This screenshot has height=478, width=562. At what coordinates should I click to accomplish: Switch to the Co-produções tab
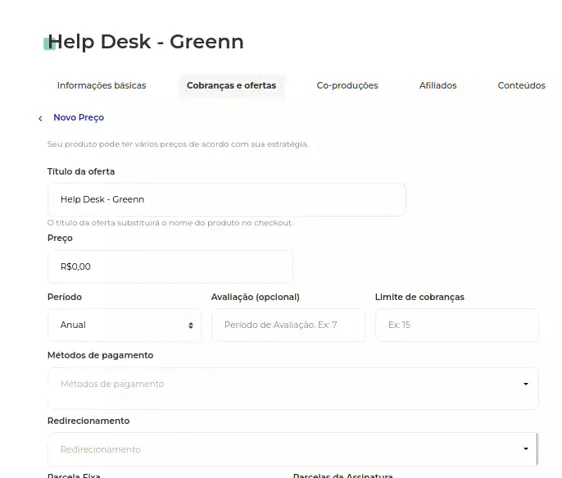coord(347,86)
